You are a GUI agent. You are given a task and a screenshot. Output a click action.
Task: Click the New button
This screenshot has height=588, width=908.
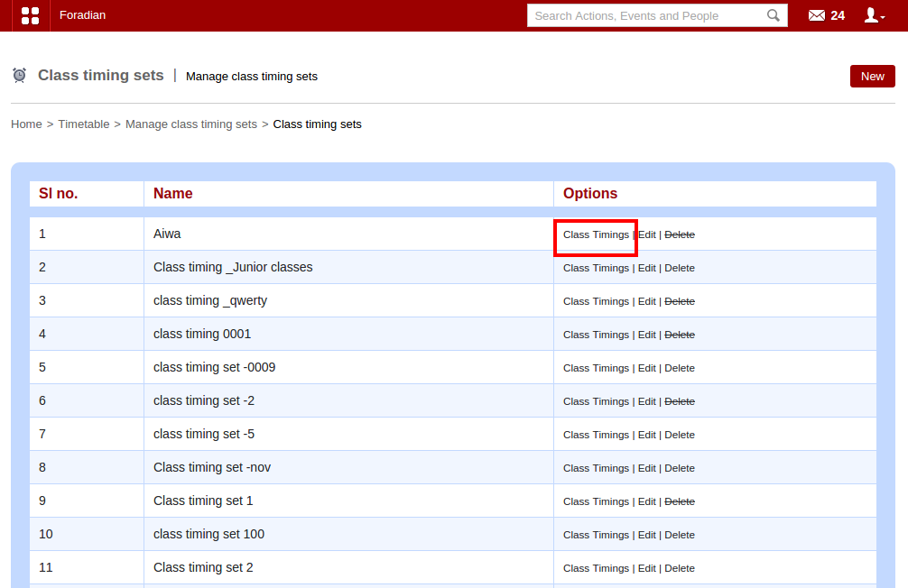[872, 77]
